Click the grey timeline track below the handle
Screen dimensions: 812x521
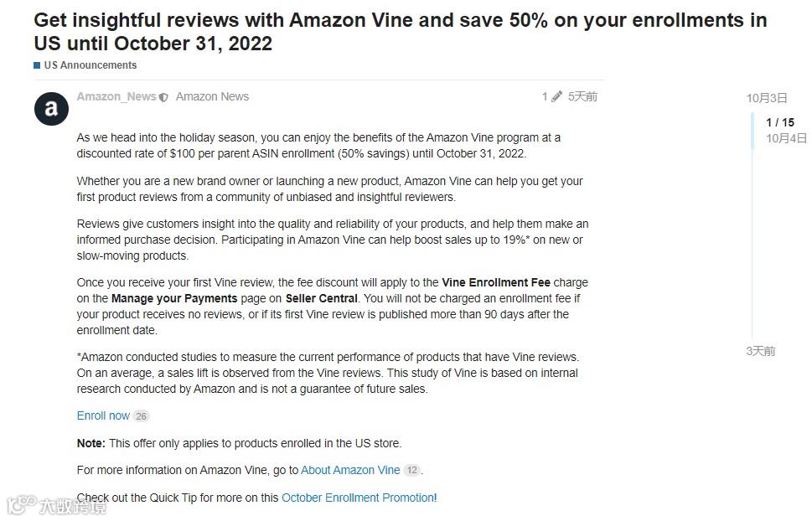pos(752,251)
